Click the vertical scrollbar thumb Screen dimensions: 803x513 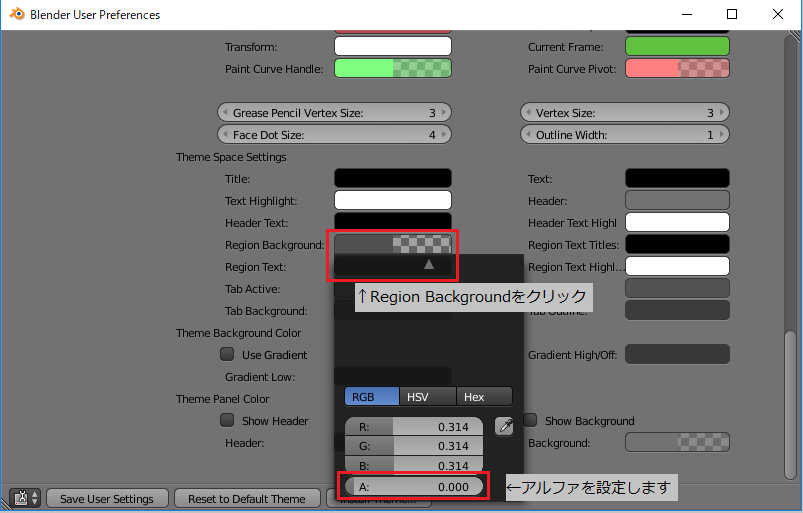pos(790,405)
